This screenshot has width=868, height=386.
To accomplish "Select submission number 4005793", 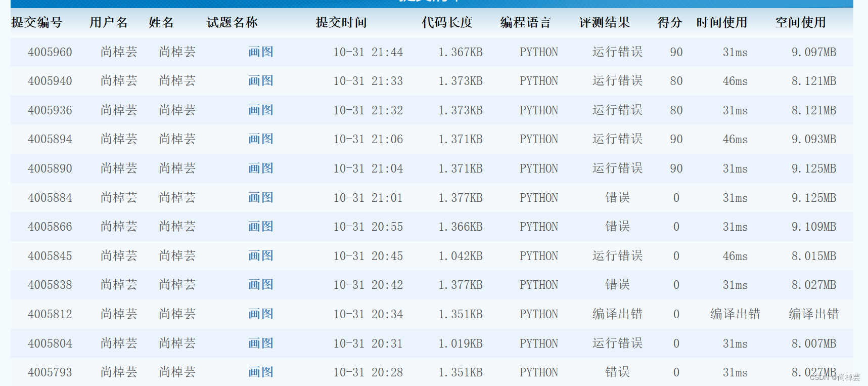I will click(50, 372).
